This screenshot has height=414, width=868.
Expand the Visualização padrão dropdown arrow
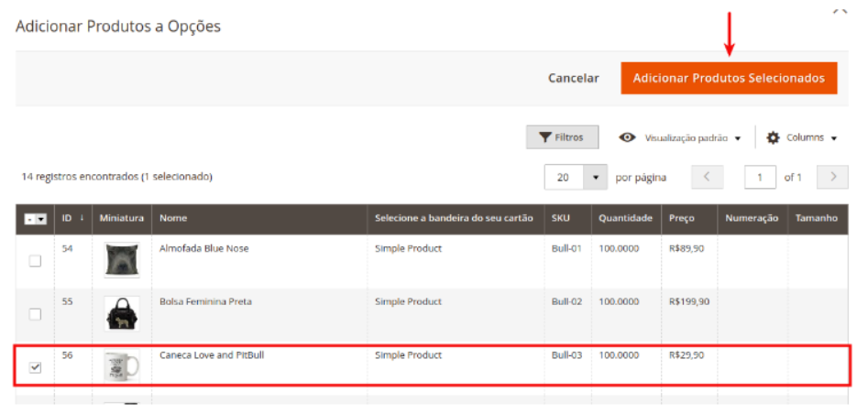[738, 138]
